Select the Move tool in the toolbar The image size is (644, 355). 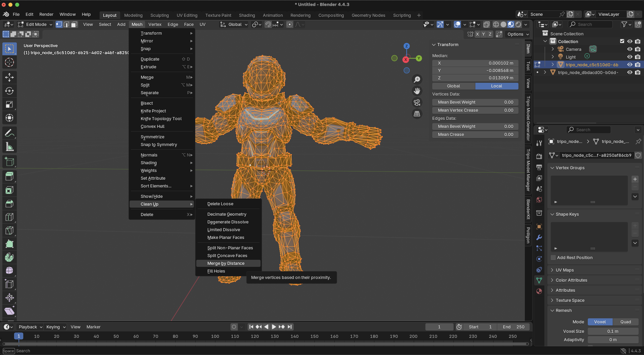[9, 77]
